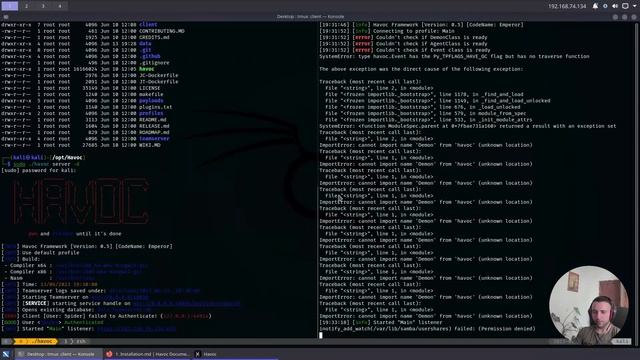Open the Kali applications menu icon in taskbar

(6, 354)
